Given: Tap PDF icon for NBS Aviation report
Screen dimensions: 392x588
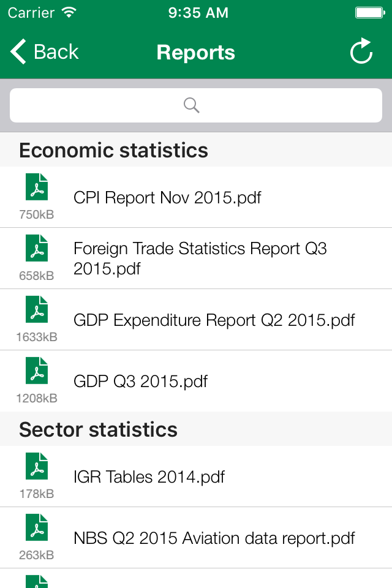Looking at the screenshot, I should (37, 528).
